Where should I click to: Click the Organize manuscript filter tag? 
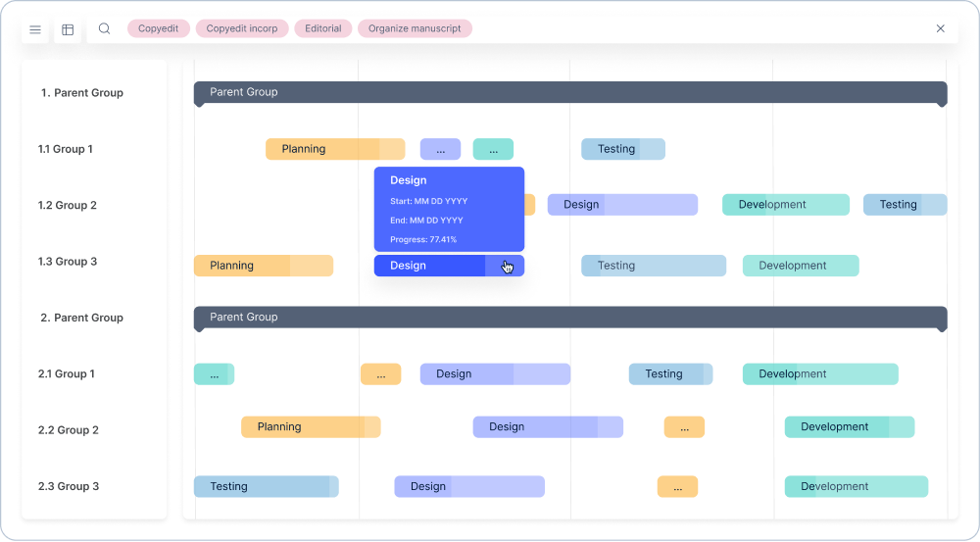tap(415, 29)
